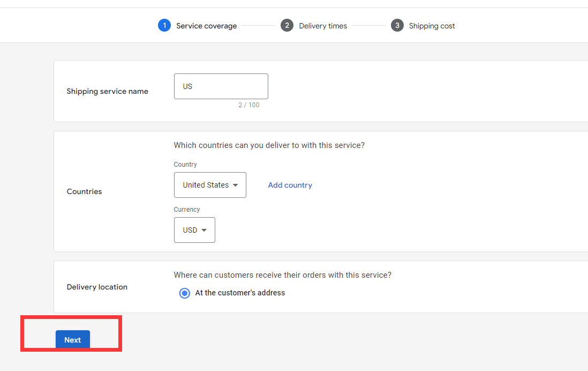Viewport: 588px width, 371px height.
Task: Switch to the Delivery times tab
Action: (323, 25)
